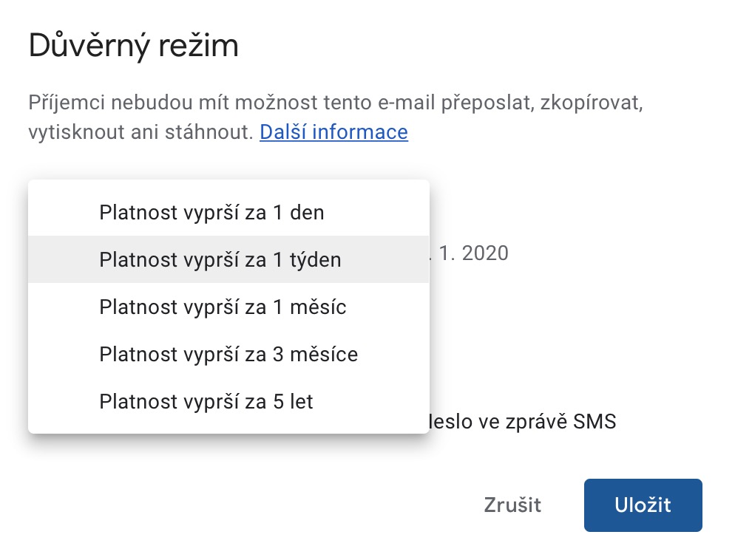The image size is (735, 560).
Task: Set message expiry to five years
Action: 206,402
